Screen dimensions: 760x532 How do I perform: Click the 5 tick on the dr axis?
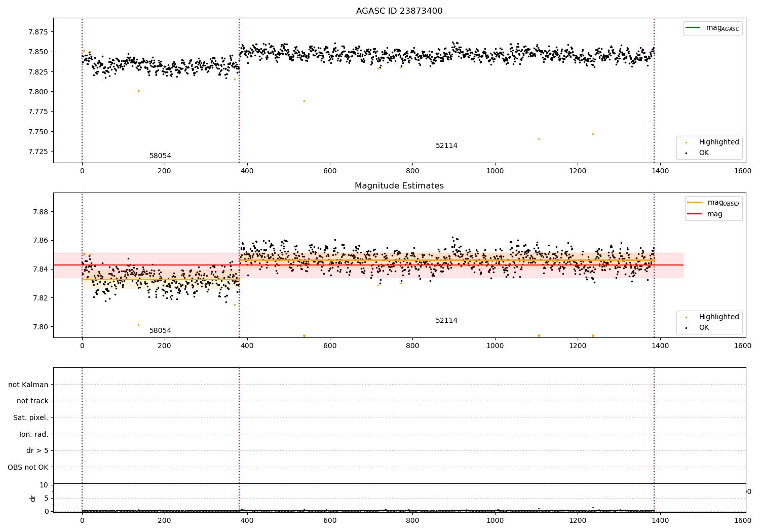coord(46,498)
